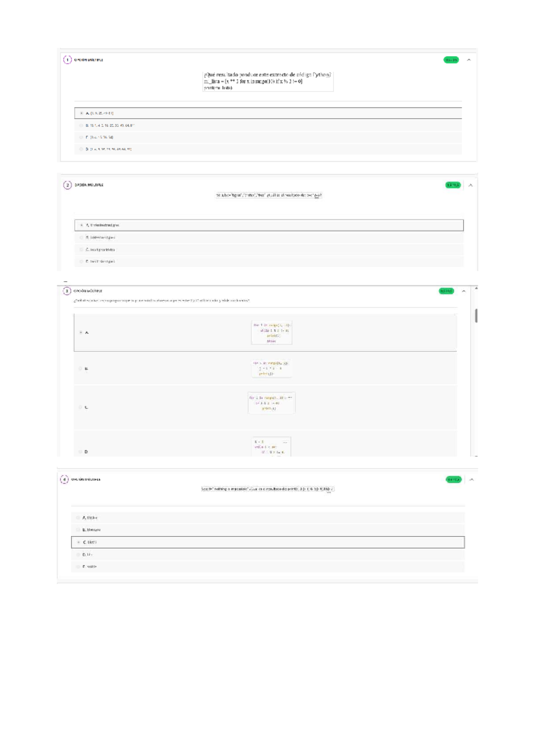Choose option B in question 4
Image resolution: width=535 pixels, height=756 pixels.
click(268, 530)
